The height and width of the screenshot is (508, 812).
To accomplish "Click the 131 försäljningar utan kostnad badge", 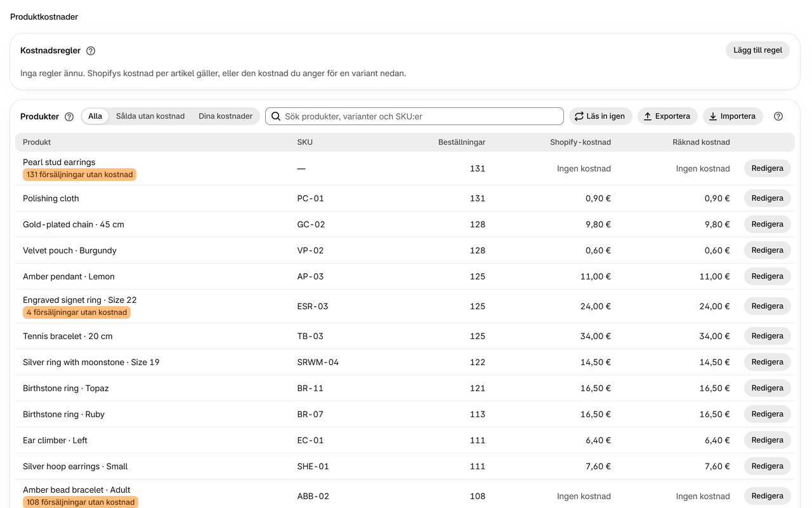I will coord(79,175).
